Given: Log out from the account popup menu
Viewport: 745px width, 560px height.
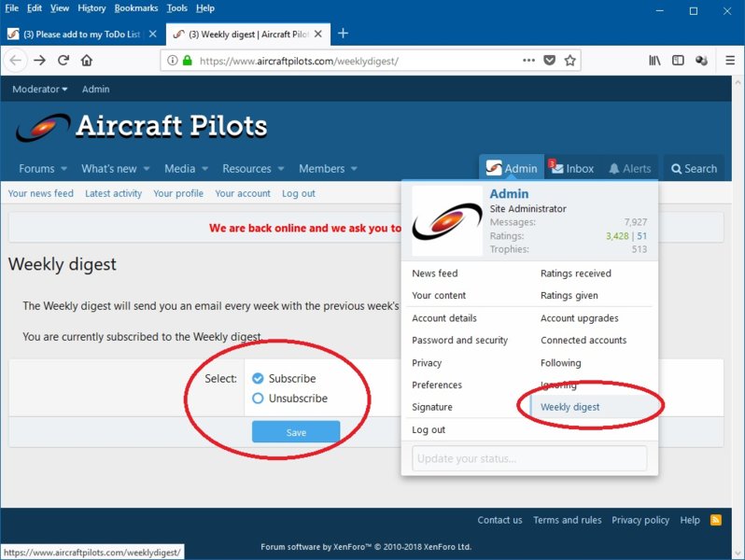Looking at the screenshot, I should click(429, 430).
